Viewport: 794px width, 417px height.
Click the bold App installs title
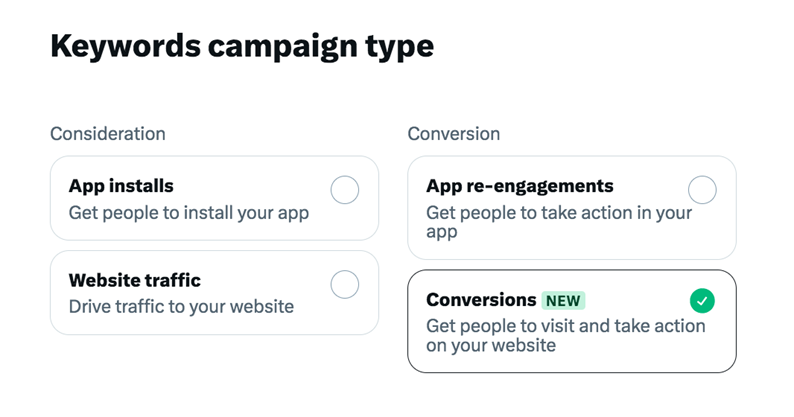tap(121, 186)
